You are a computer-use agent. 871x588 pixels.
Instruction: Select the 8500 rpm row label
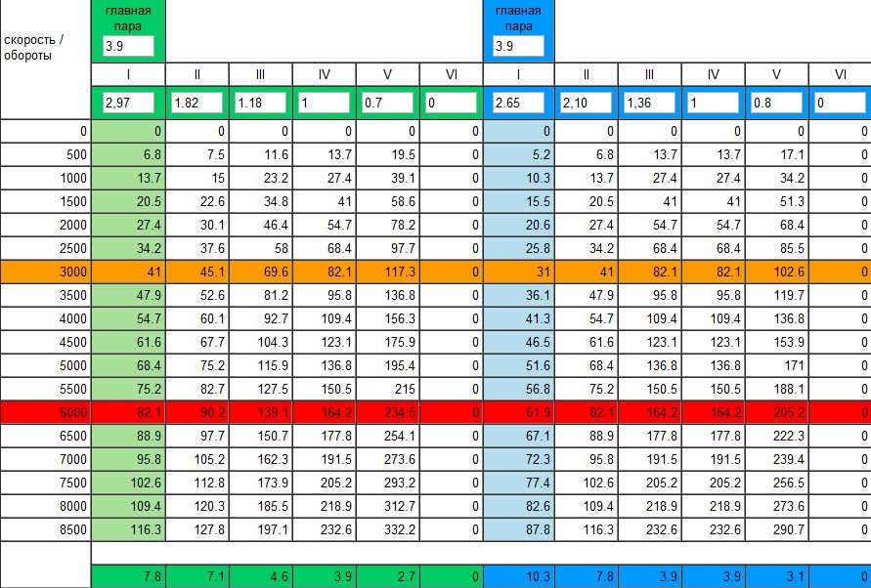click(46, 529)
